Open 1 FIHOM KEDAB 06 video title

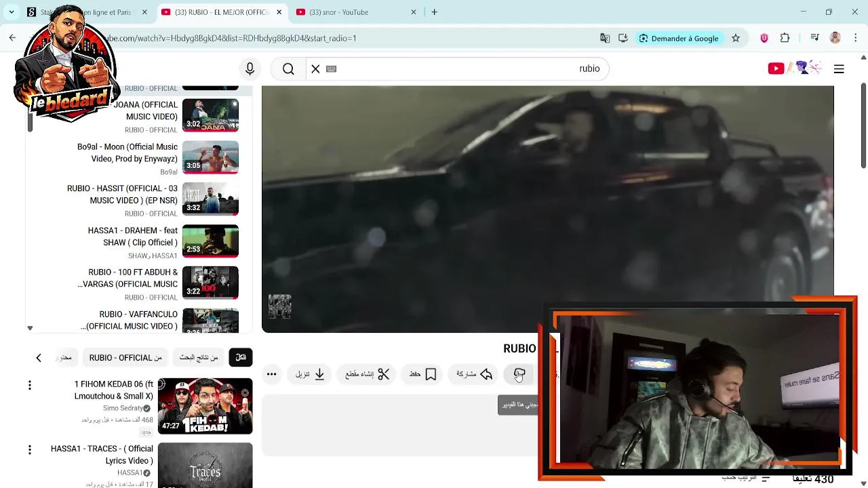point(114,390)
